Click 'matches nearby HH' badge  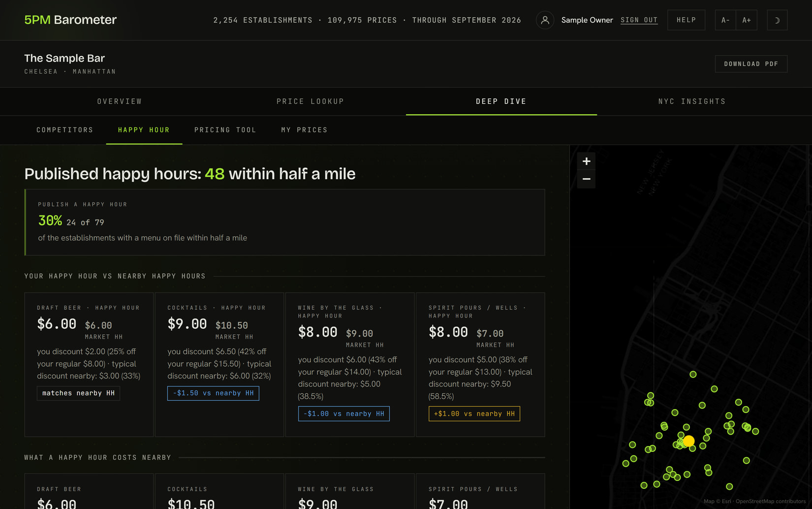78,393
